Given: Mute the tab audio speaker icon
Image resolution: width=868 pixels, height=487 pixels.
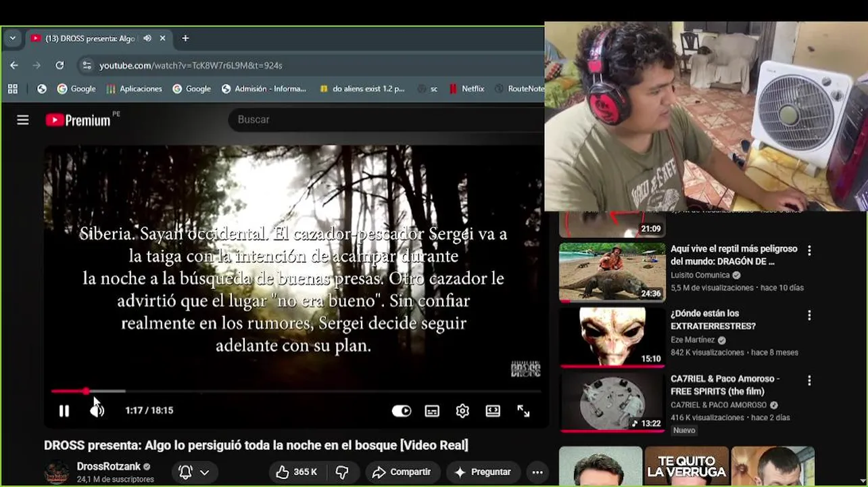Looking at the screenshot, I should (x=147, y=39).
